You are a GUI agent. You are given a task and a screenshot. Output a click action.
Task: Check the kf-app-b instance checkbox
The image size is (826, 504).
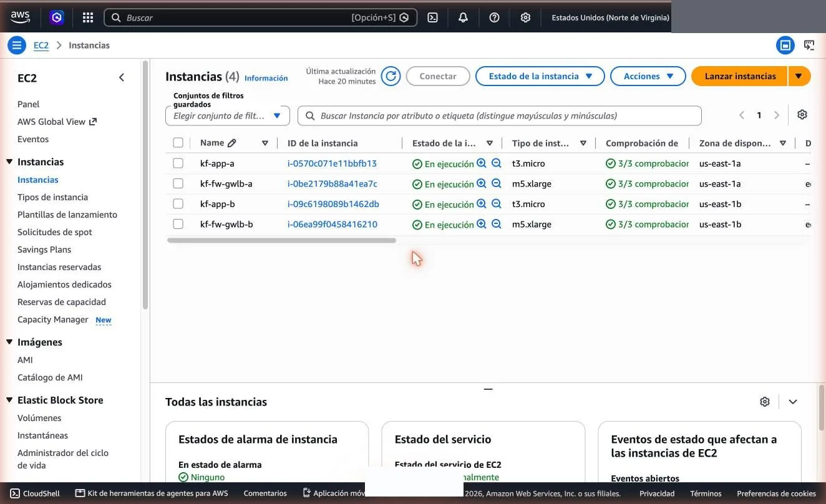click(x=178, y=204)
